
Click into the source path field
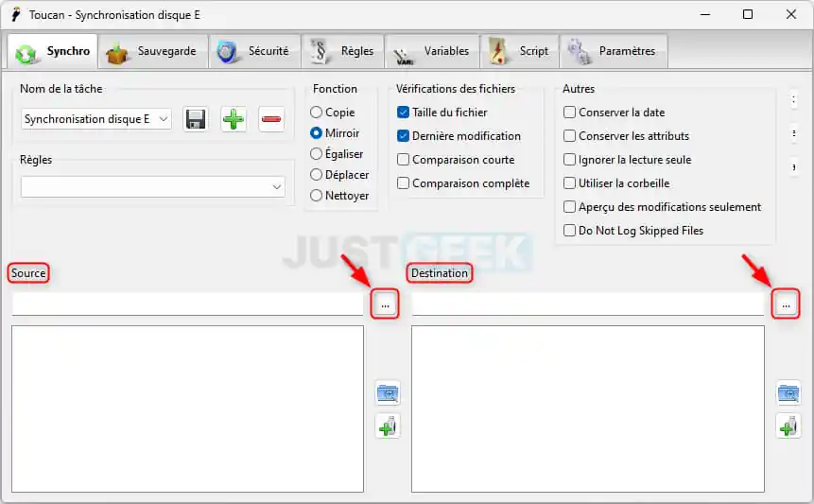[x=187, y=304]
